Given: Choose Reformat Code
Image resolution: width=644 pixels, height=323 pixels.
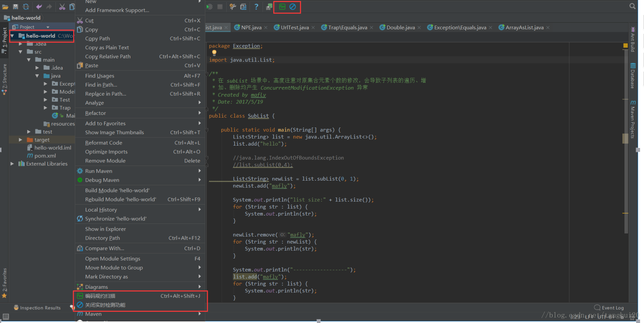Looking at the screenshot, I should (140, 143).
